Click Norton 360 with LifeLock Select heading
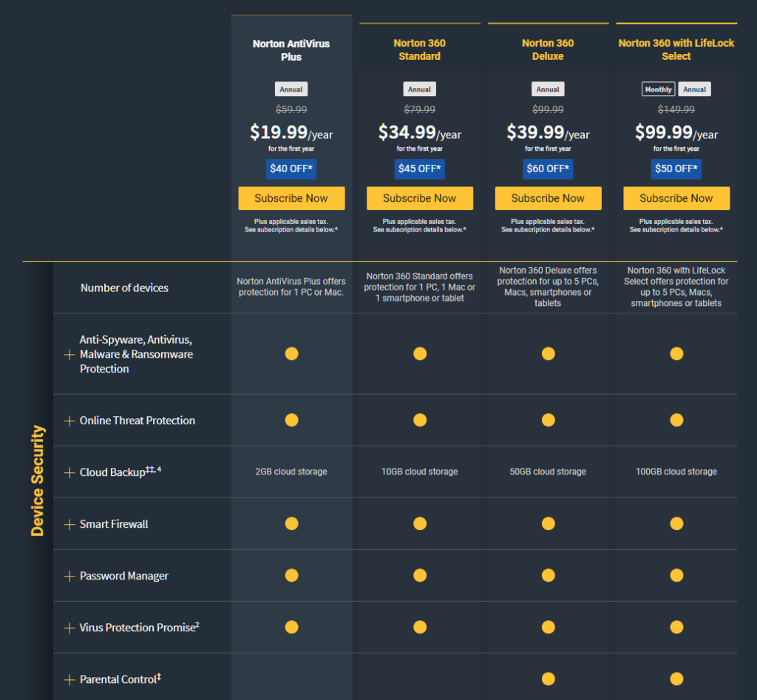757x700 pixels. 676,50
